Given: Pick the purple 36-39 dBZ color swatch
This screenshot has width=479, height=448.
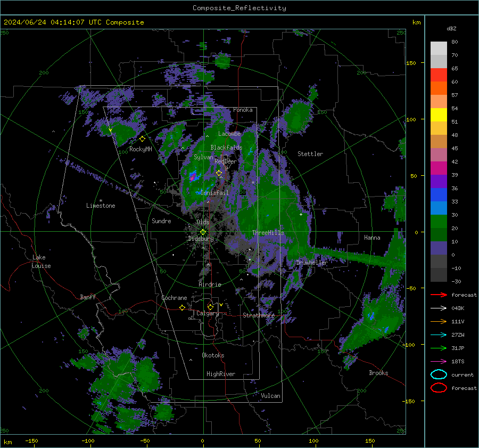Looking at the screenshot, I should pos(439,182).
